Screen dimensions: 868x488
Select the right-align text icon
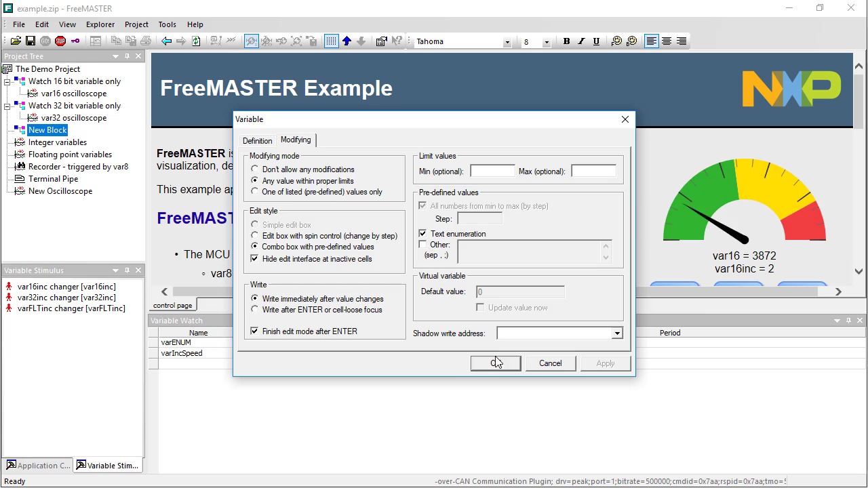(681, 41)
